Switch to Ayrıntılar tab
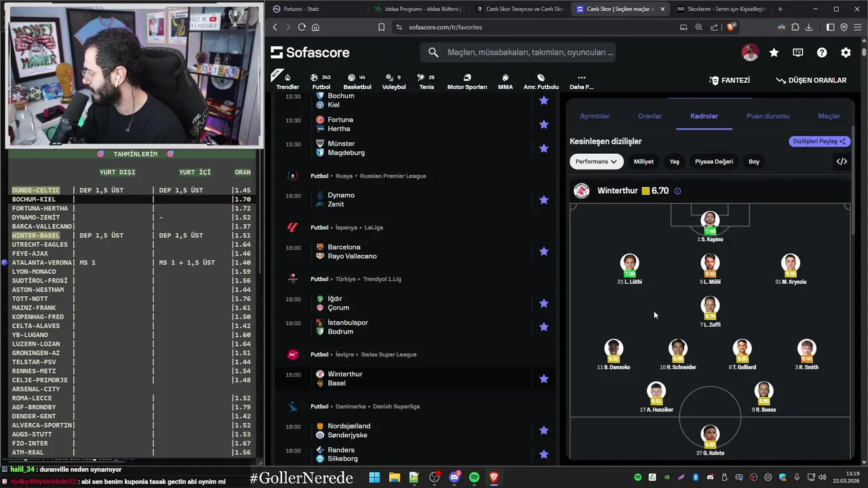Viewport: 868px width, 488px height. (595, 116)
